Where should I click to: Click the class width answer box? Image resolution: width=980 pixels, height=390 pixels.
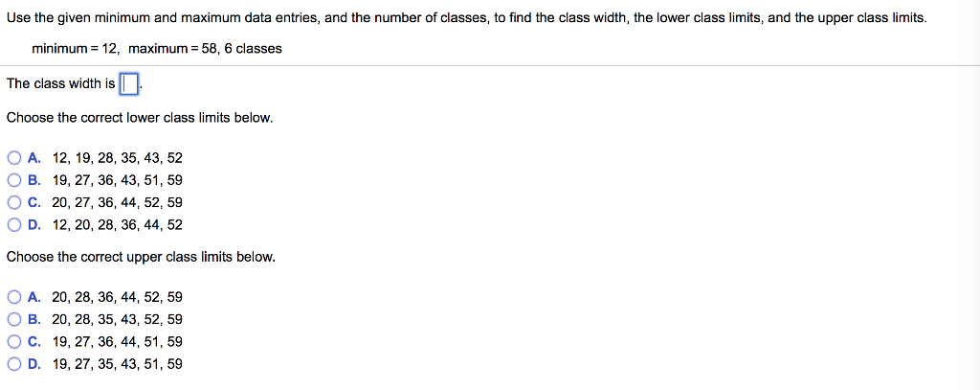click(x=129, y=83)
